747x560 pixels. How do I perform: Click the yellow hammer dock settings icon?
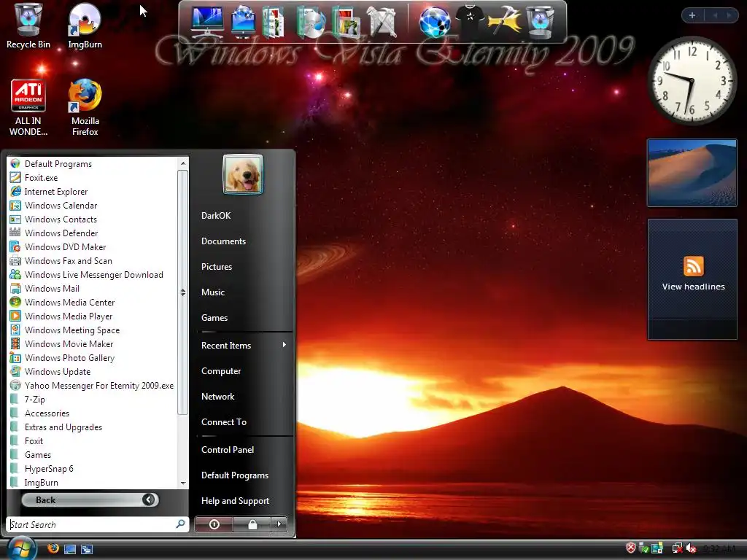(x=505, y=21)
